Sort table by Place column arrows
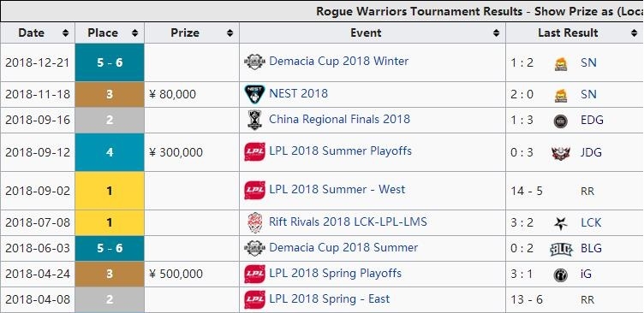Screen dimensions: 644x313 click(x=134, y=33)
